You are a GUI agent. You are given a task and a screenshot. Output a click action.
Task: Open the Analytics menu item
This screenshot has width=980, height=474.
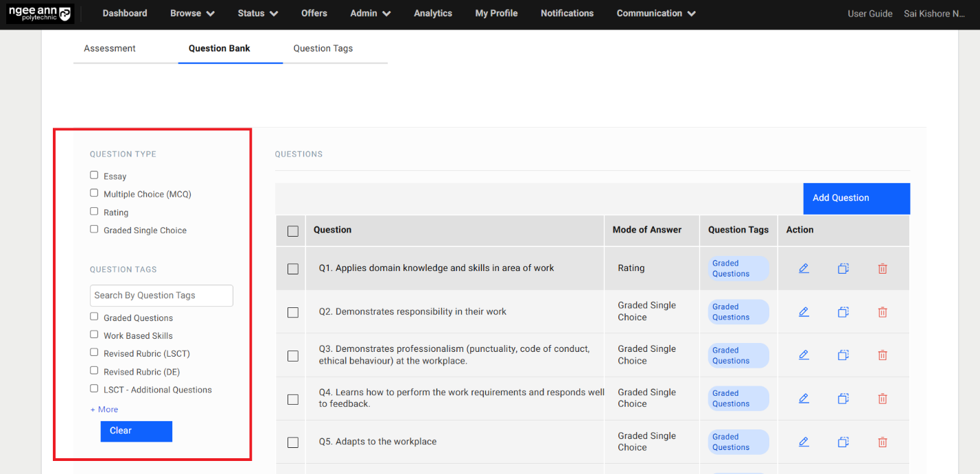[x=433, y=14]
